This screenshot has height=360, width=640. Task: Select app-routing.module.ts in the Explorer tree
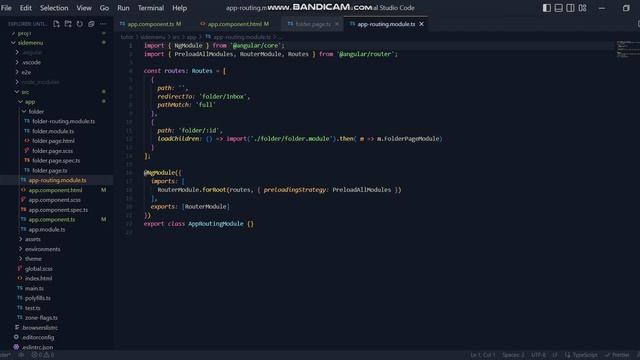click(x=57, y=180)
